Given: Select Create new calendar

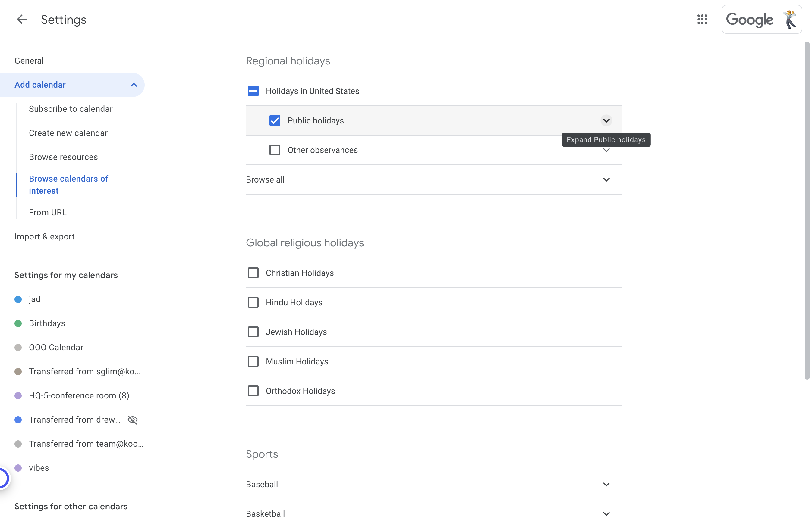Looking at the screenshot, I should (x=68, y=133).
